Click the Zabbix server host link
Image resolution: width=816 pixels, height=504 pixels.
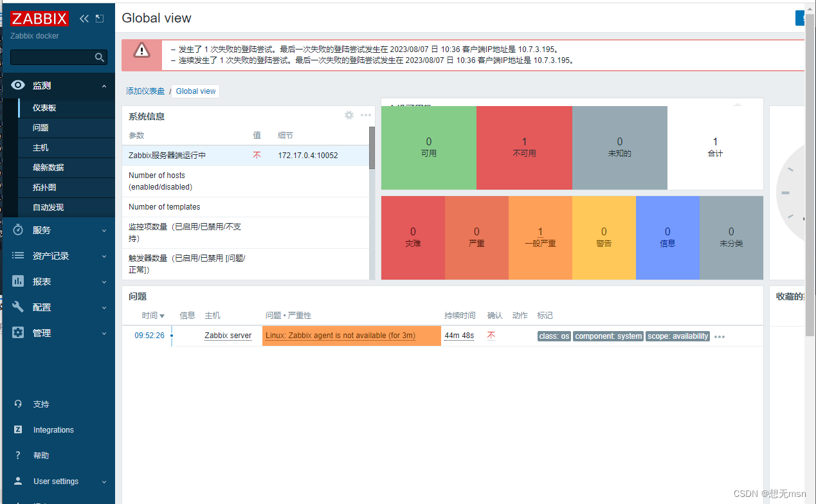(230, 336)
